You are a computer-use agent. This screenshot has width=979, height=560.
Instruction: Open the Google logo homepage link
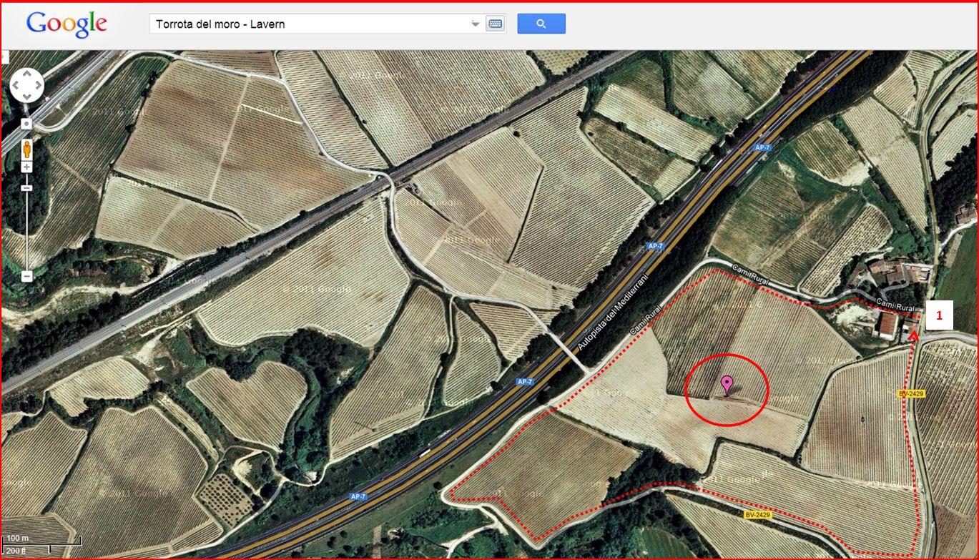coord(67,24)
